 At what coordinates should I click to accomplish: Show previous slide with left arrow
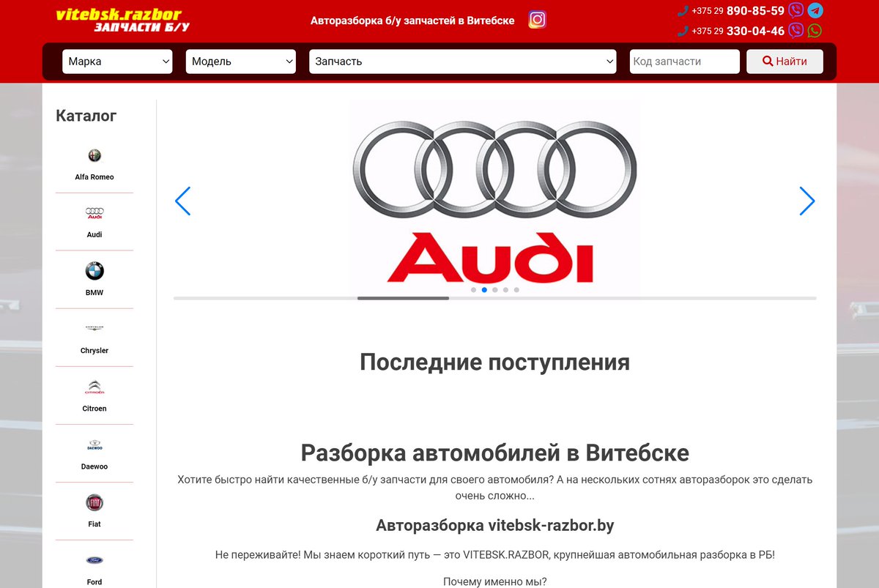click(x=182, y=201)
